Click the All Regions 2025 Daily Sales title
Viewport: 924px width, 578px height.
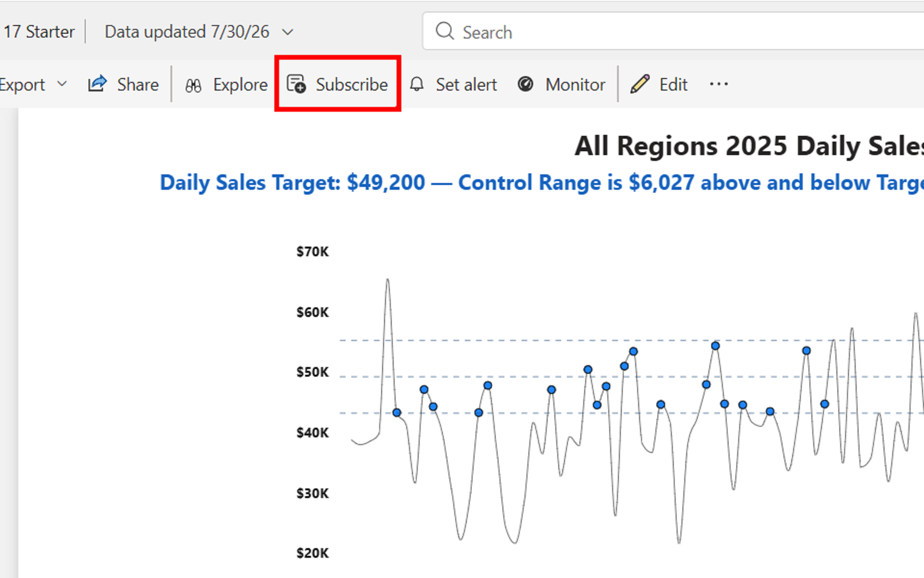(749, 146)
